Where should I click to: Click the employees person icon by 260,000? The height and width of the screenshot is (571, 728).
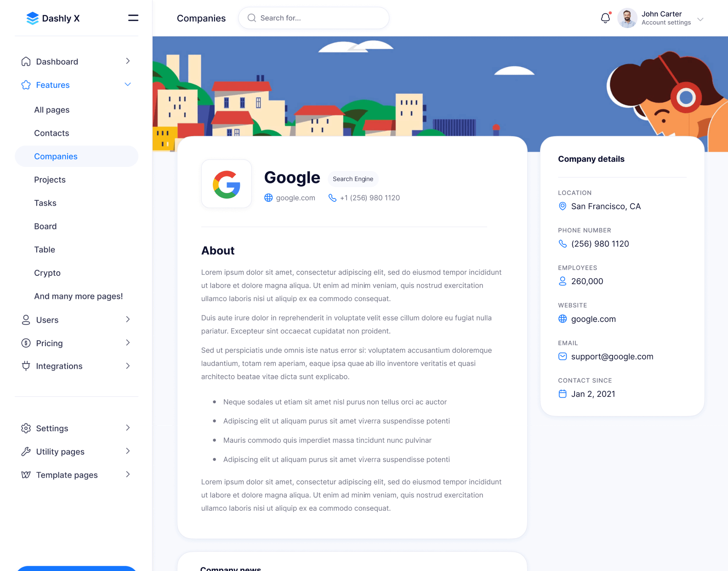coord(562,281)
